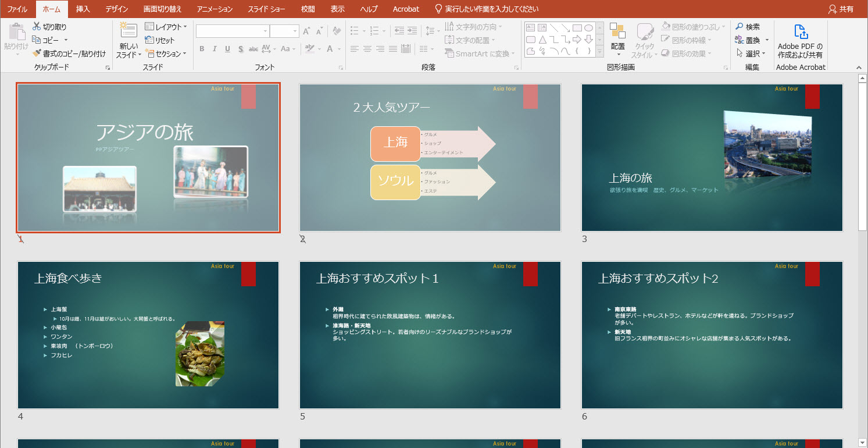
Task: Open the Animations (アニメーション) tab
Action: [x=215, y=9]
